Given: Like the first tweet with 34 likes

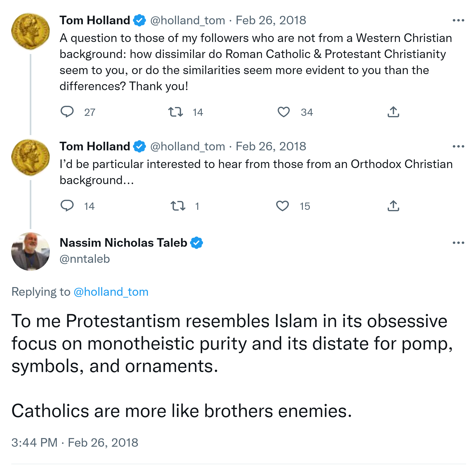Looking at the screenshot, I should tap(284, 112).
